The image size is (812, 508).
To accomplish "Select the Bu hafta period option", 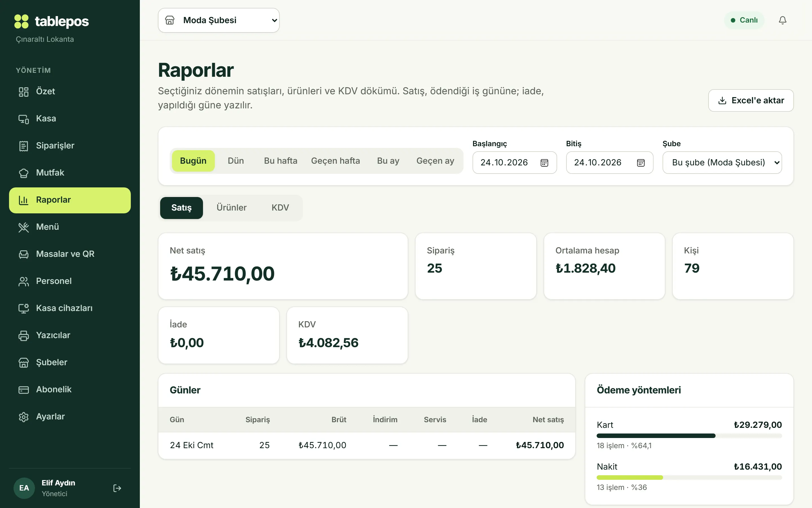I will click(281, 161).
